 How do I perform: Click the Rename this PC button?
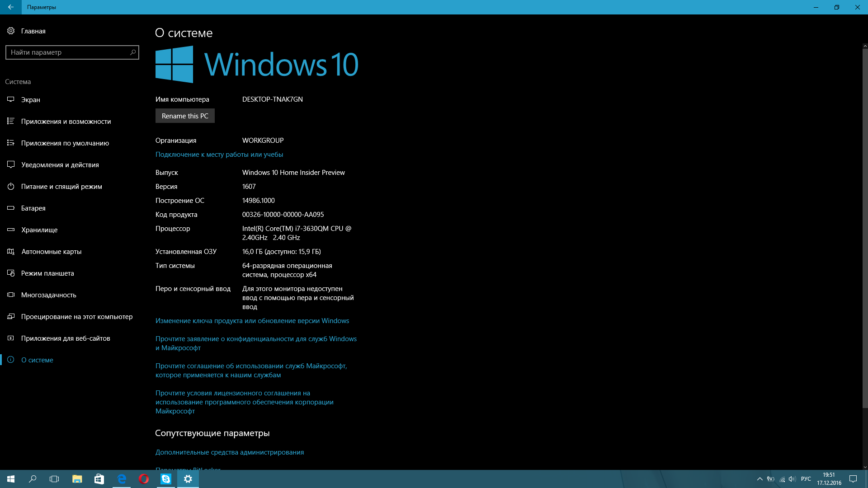185,116
